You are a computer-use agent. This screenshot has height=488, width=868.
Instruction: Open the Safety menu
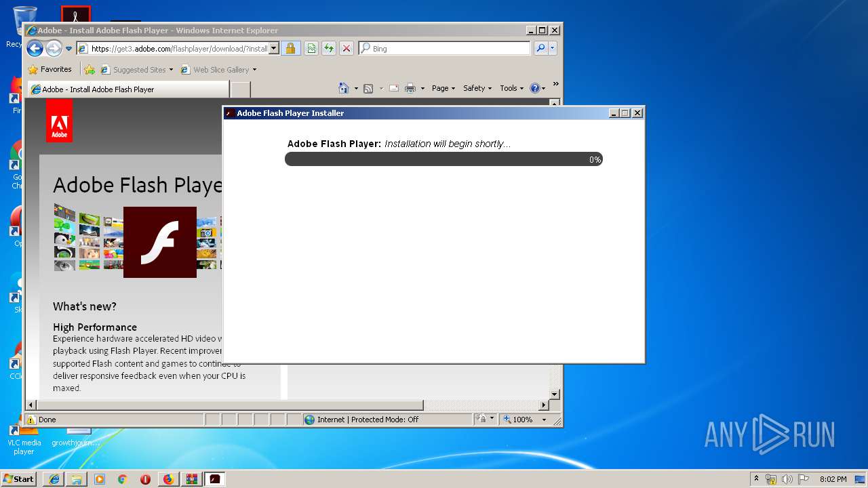tap(477, 88)
